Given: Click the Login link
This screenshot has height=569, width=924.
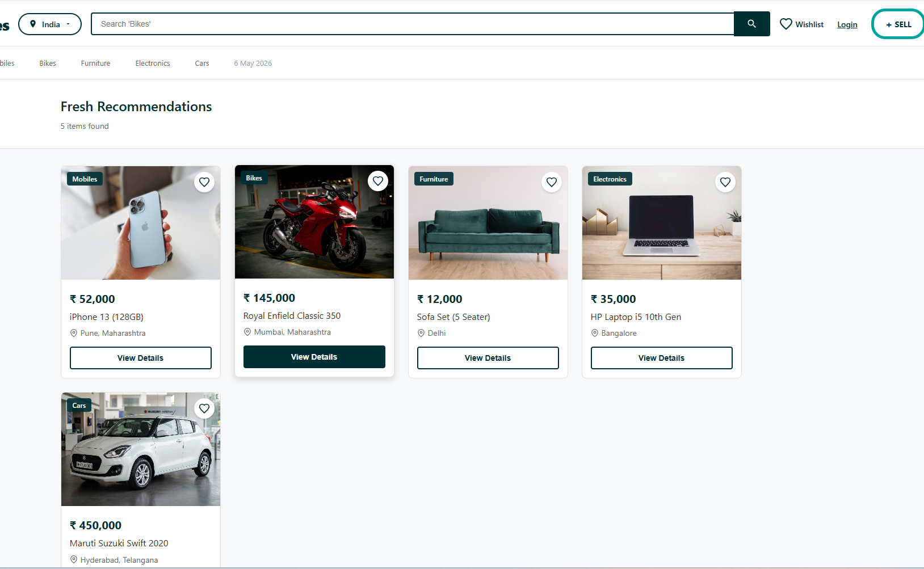Looking at the screenshot, I should coord(847,24).
